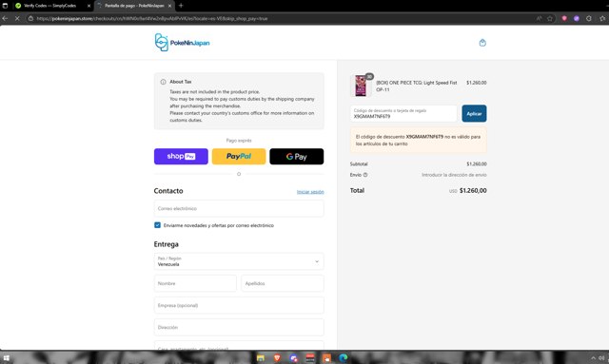Viewport: 609px width, 364px height.
Task: Click the "Entrega" heading
Action: pyautogui.click(x=167, y=244)
